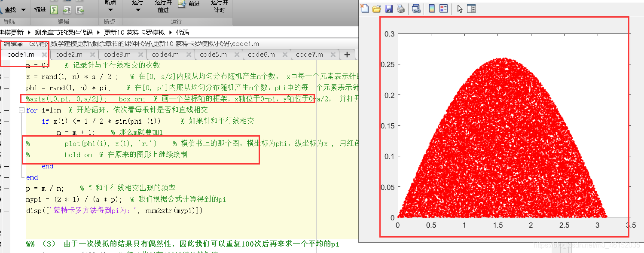Click the '%% （3）' section header comment

[x=183, y=244]
